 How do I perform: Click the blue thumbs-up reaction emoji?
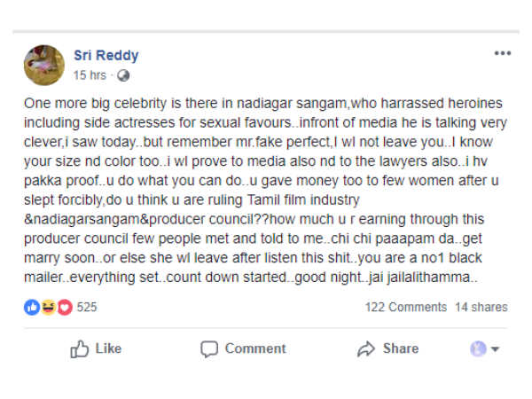pyautogui.click(x=33, y=307)
